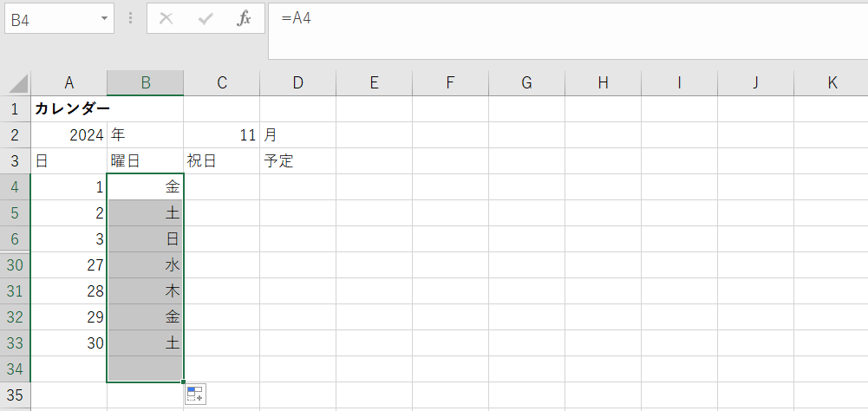Select row 1 header

pos(16,109)
